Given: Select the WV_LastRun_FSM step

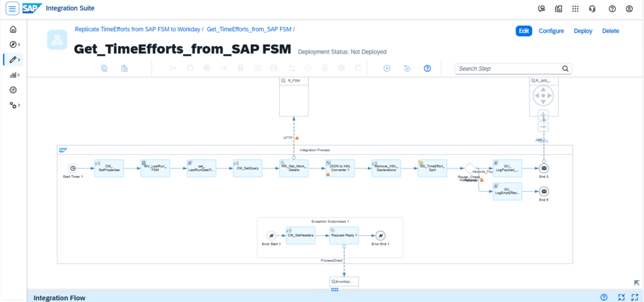Looking at the screenshot, I should click(155, 168).
